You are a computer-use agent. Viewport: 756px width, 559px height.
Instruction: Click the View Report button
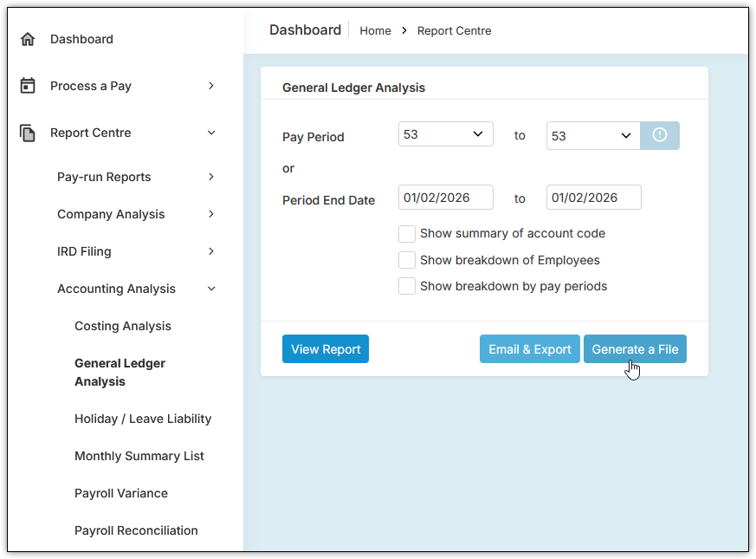[326, 349]
